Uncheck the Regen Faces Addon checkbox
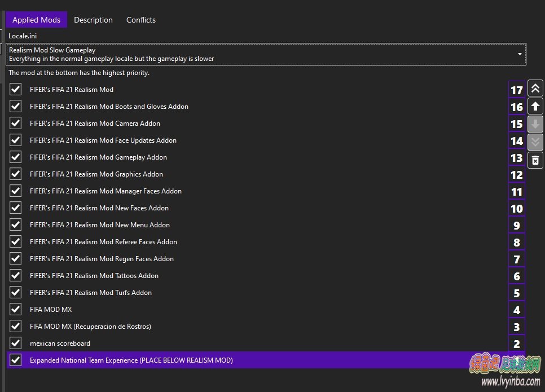This screenshot has width=545, height=392. pyautogui.click(x=16, y=258)
